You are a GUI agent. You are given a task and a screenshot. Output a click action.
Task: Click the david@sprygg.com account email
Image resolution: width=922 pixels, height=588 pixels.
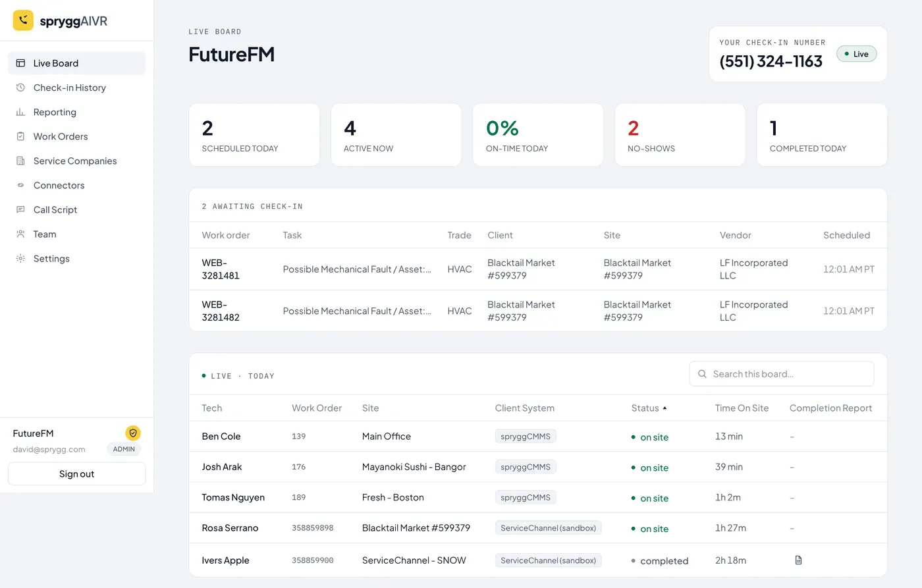click(49, 449)
